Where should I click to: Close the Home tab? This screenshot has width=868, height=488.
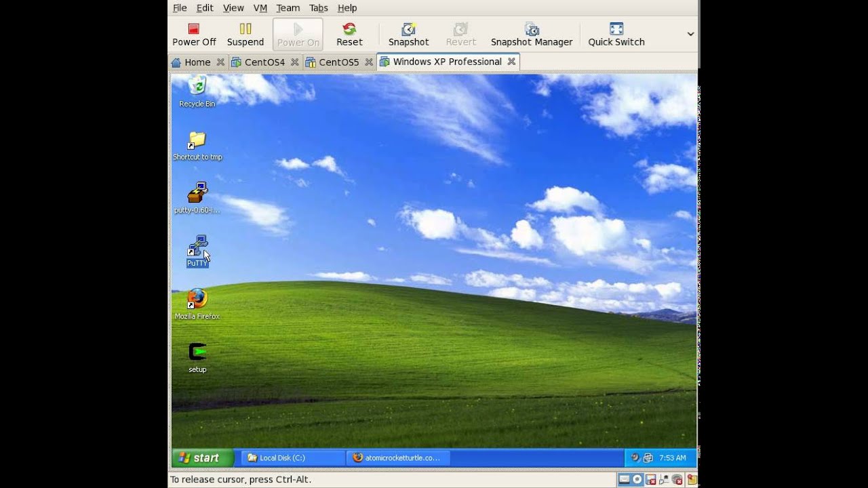[220, 62]
